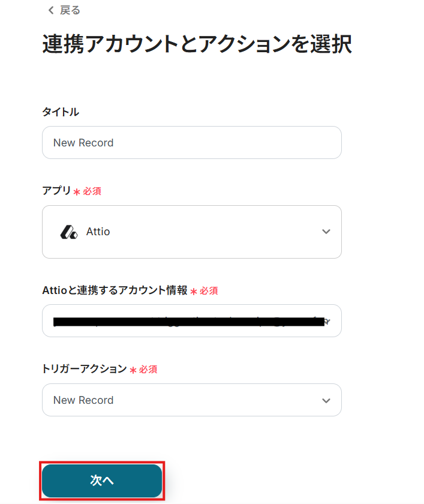Screen dimensions: 424x504
Task: Click the red asterisk beside トリガーアクション
Action: click(133, 370)
